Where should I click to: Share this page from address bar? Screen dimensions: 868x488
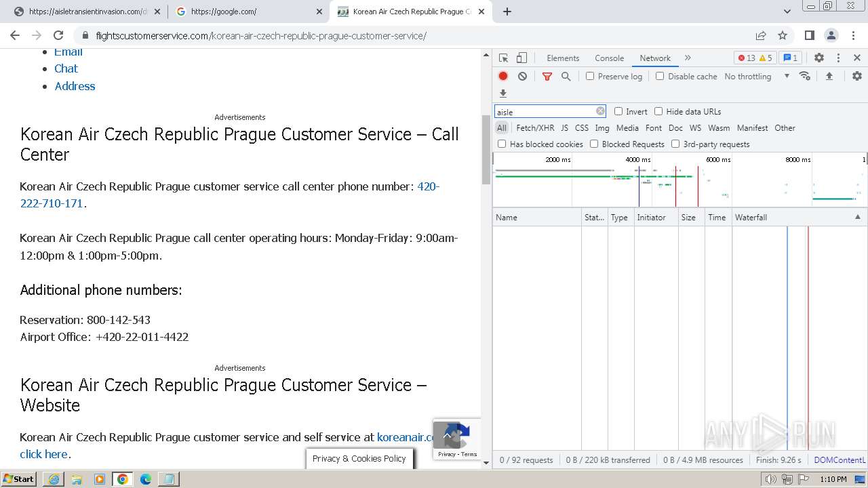point(761,35)
